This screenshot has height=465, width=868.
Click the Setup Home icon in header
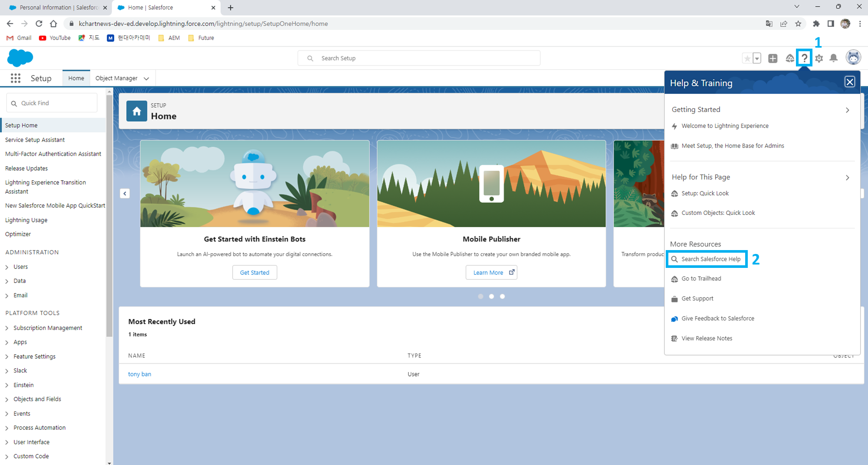click(137, 111)
